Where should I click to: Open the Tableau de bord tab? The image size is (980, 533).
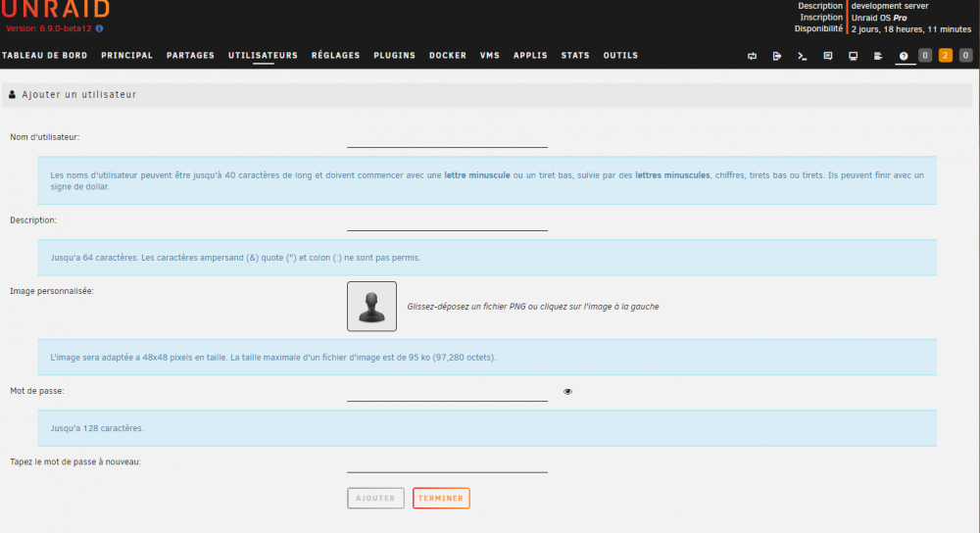44,56
